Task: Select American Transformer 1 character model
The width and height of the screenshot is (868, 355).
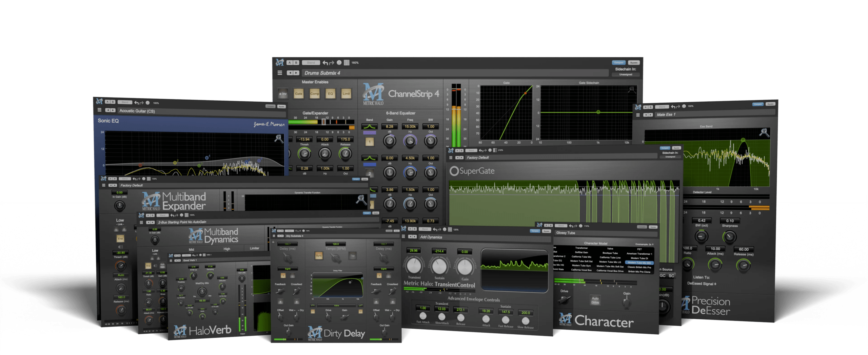Action: point(639,254)
